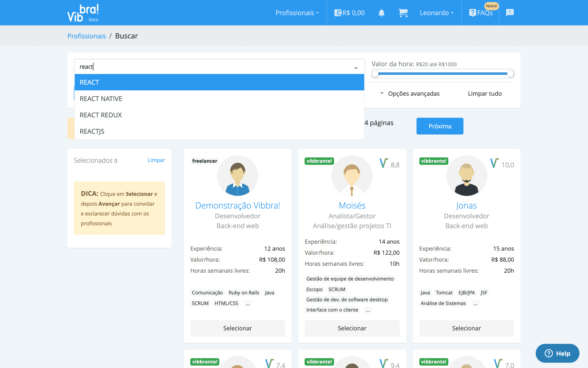Expand more skills ellipsis for Demonstração Vibbra!

(x=247, y=303)
